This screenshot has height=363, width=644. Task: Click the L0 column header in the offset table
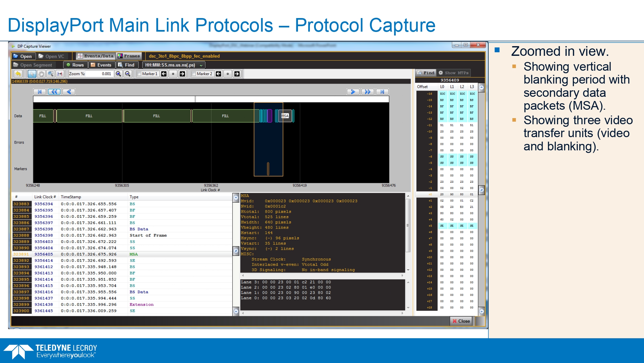[x=442, y=87]
